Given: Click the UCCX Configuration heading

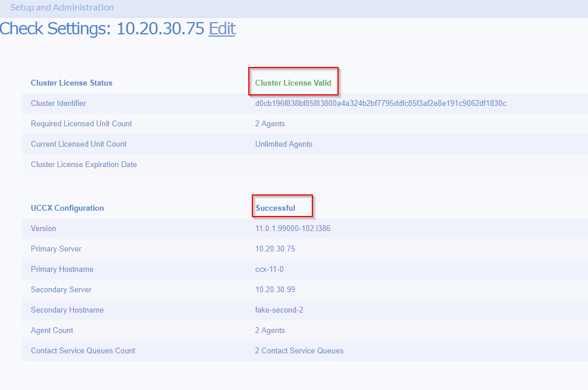Looking at the screenshot, I should click(x=68, y=208).
